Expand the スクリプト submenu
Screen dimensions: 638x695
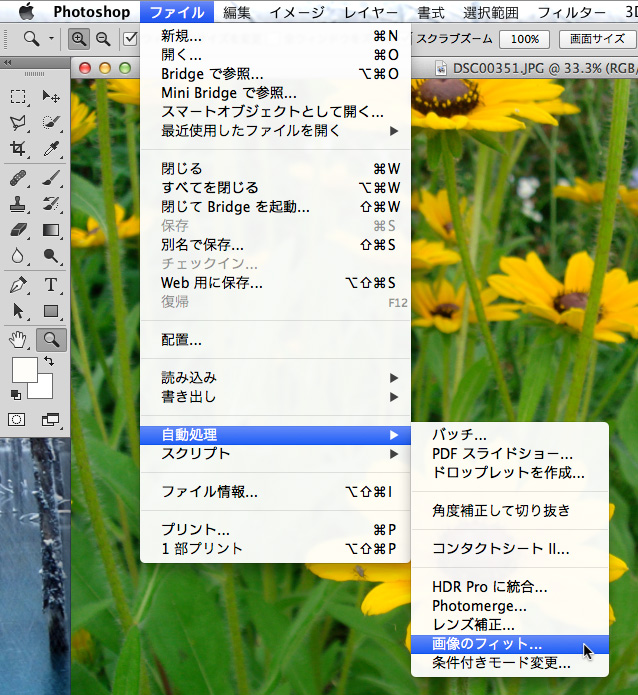point(275,454)
